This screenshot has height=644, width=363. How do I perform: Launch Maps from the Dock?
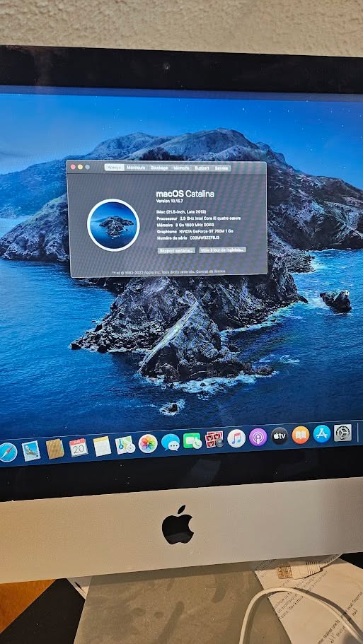[x=125, y=445]
